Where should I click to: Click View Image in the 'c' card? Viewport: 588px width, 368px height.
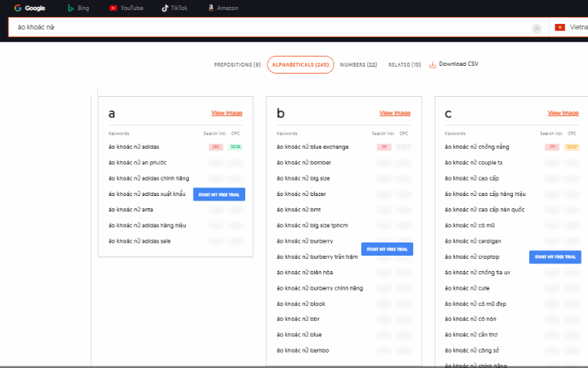tap(563, 113)
